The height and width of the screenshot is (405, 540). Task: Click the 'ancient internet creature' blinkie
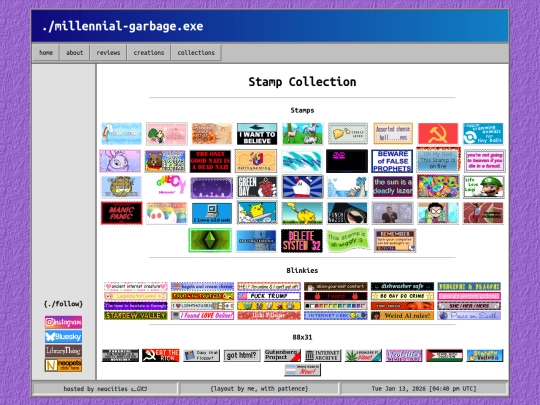pyautogui.click(x=136, y=286)
